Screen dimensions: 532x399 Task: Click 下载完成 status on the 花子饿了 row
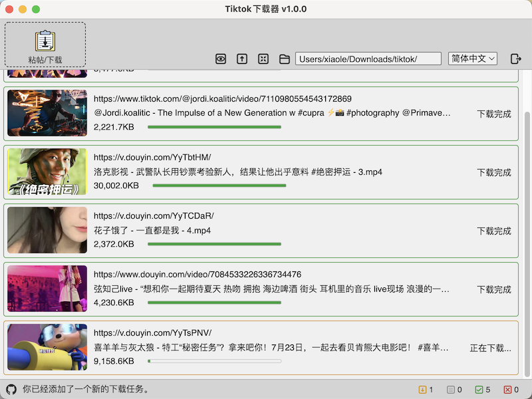pos(494,231)
